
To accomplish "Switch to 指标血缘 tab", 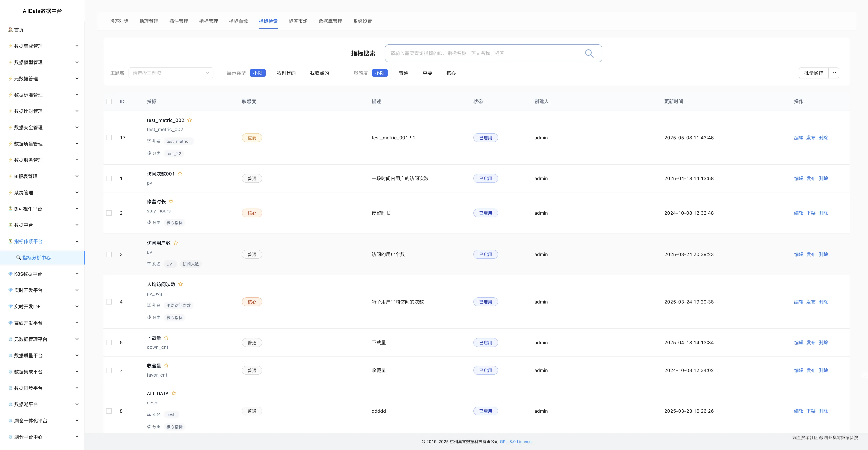I will [238, 21].
